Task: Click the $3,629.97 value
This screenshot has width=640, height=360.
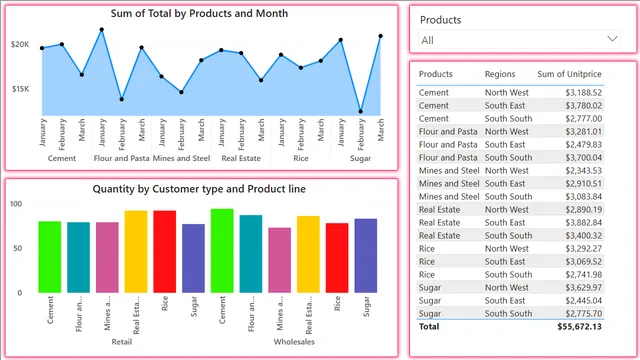Action: click(x=583, y=288)
